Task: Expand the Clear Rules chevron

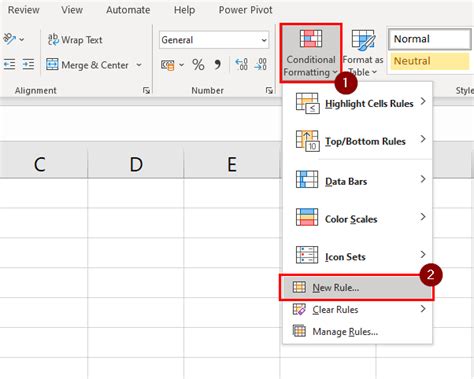Action: 423,309
